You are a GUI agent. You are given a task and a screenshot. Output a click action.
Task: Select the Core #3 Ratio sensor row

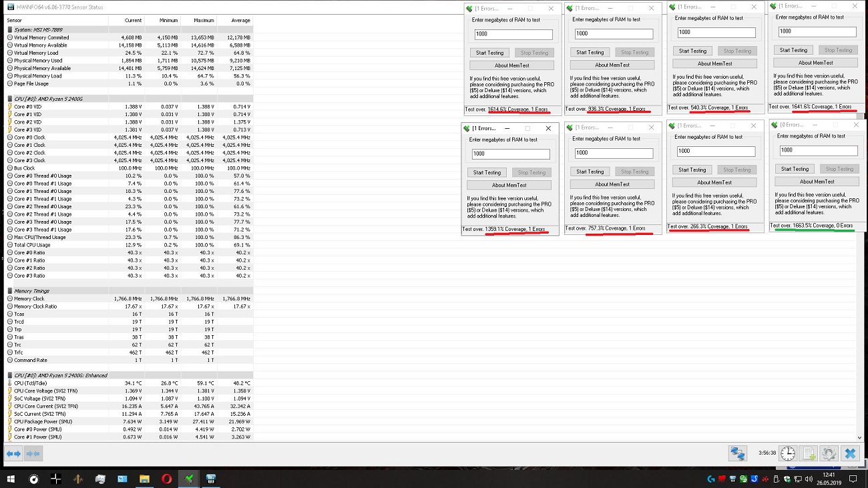point(129,276)
